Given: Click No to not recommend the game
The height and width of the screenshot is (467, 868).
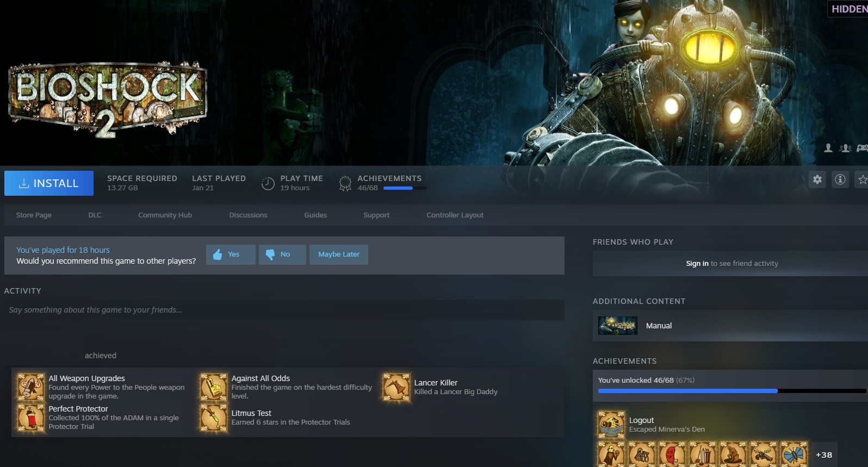Looking at the screenshot, I should click(282, 254).
